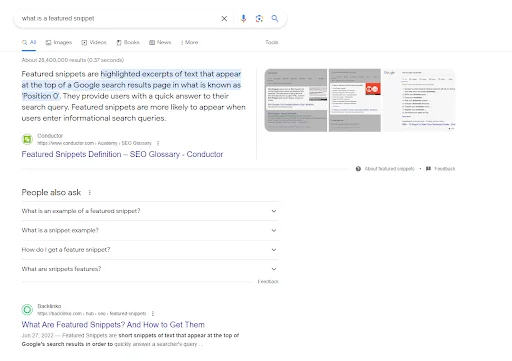Open the More search filters menu
Screen dimensions: 512x361
click(x=189, y=42)
